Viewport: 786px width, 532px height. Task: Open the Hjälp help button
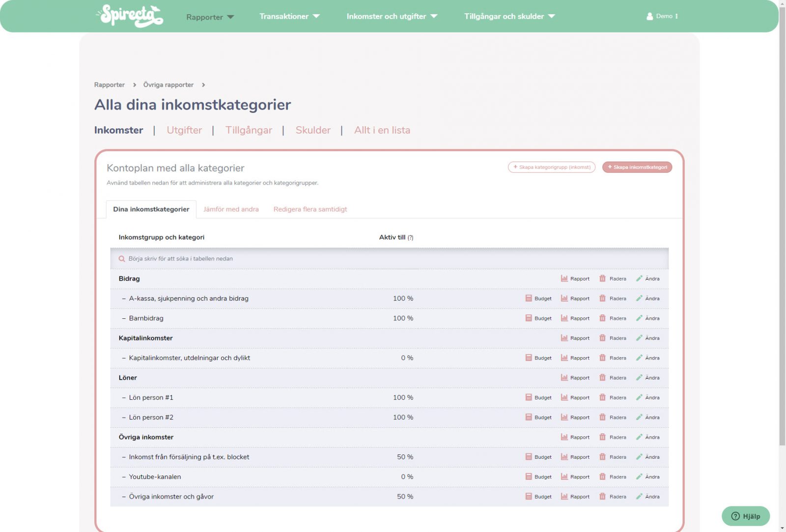745,516
